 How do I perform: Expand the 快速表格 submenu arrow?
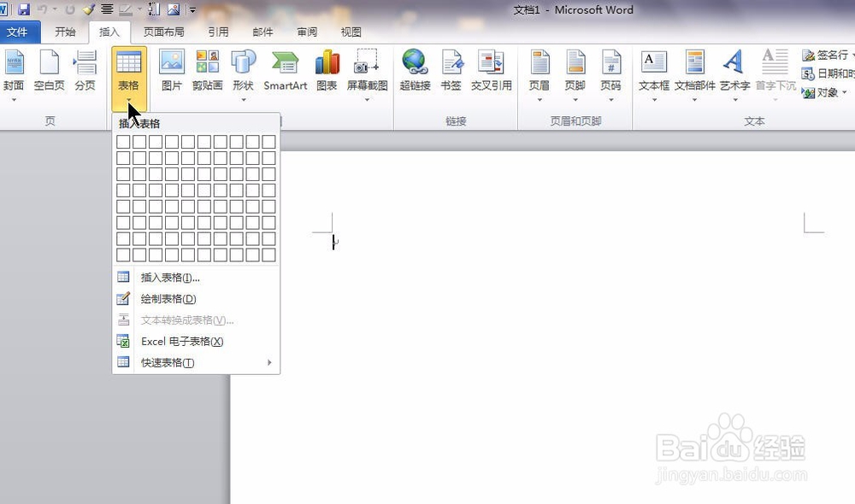point(269,363)
